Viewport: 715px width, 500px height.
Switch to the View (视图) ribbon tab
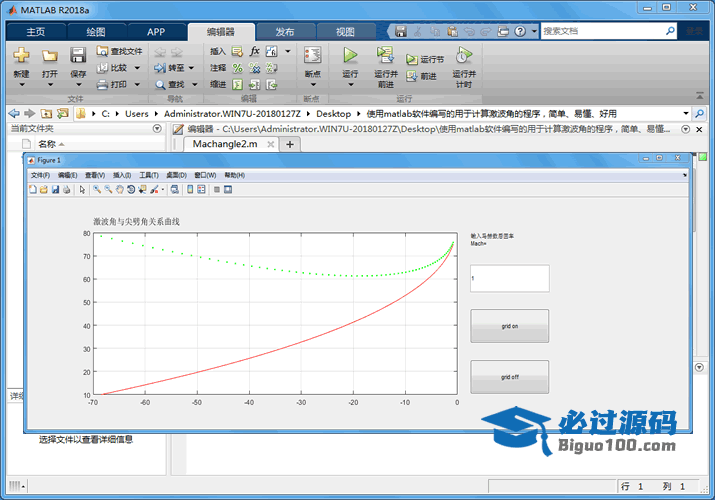click(x=345, y=32)
